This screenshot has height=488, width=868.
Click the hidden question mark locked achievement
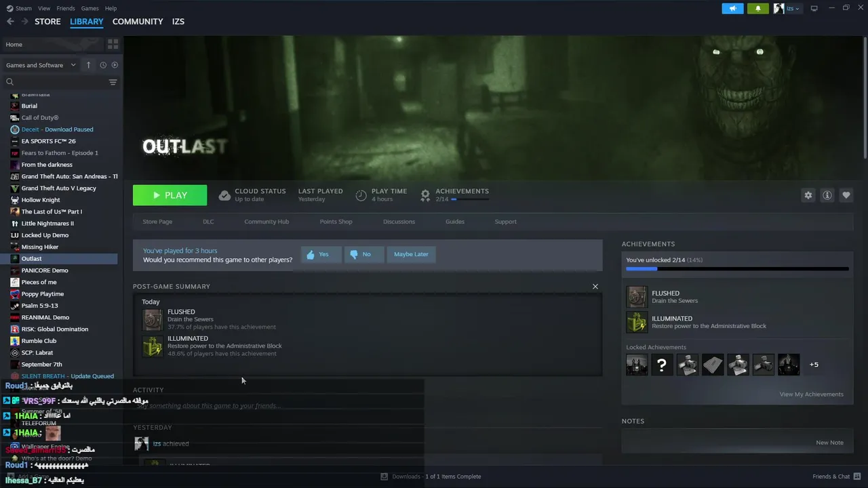coord(662,365)
